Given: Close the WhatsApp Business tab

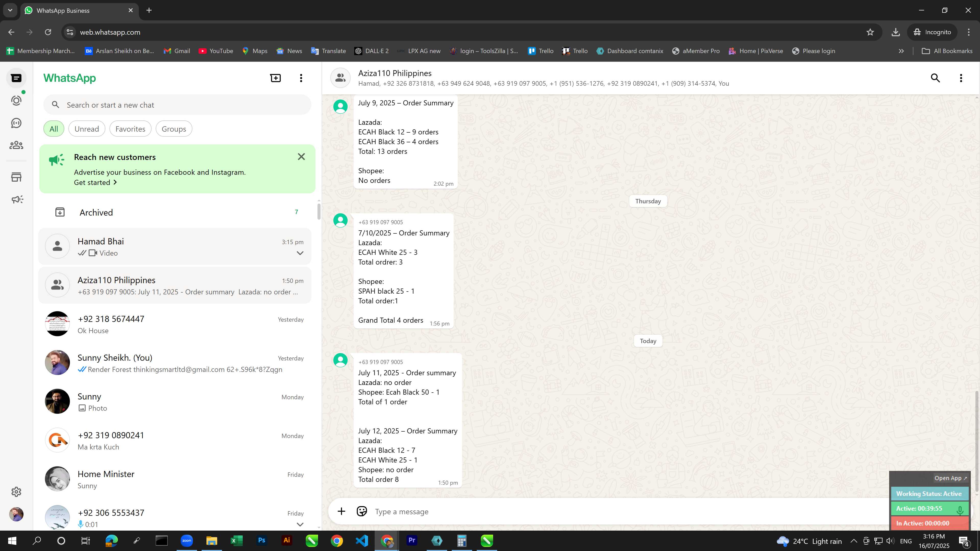Looking at the screenshot, I should point(130,10).
